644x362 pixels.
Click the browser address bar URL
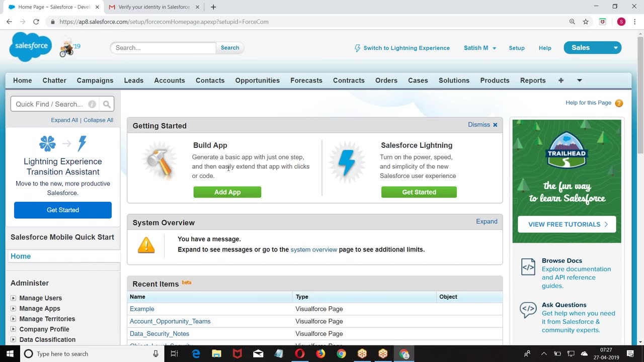tap(164, 22)
